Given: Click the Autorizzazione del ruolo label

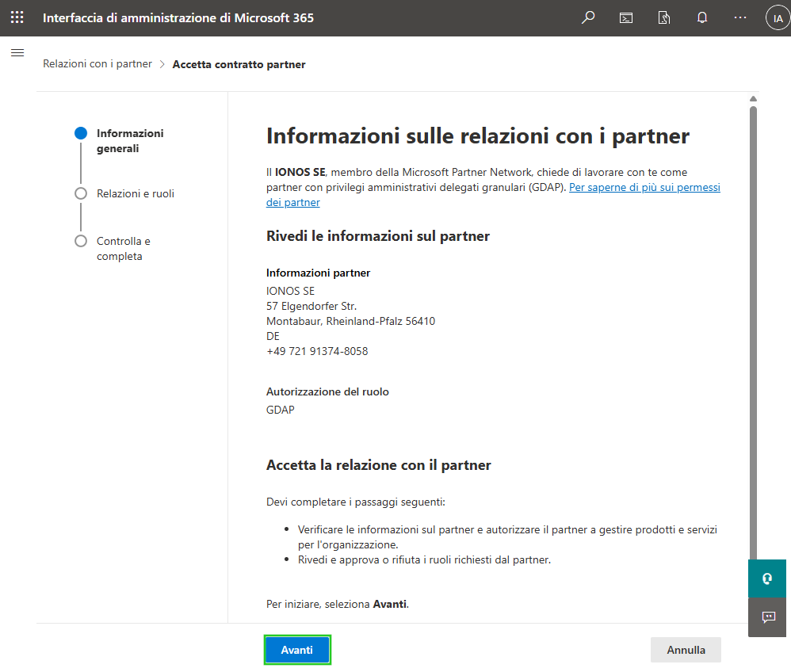Looking at the screenshot, I should coord(327,392).
